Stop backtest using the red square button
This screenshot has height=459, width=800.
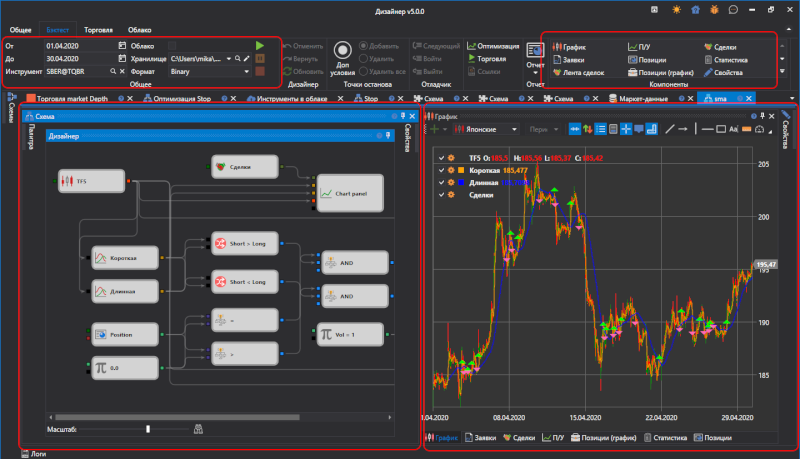click(x=260, y=71)
